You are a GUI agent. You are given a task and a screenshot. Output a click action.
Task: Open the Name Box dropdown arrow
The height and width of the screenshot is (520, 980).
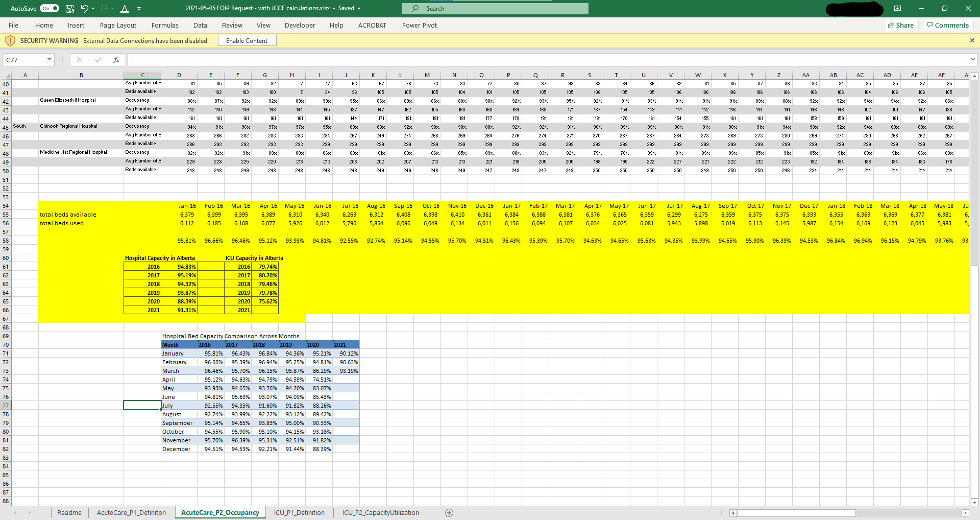coord(49,60)
